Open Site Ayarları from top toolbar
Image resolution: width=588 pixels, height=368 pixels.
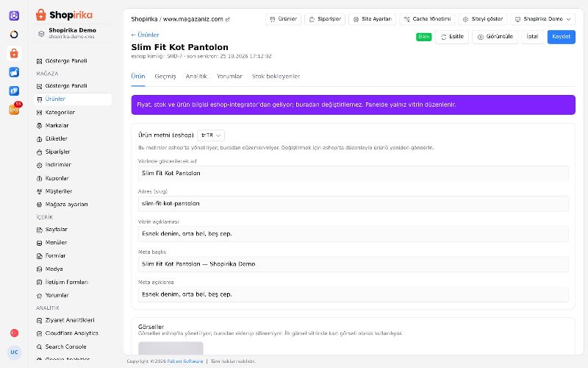(x=372, y=19)
